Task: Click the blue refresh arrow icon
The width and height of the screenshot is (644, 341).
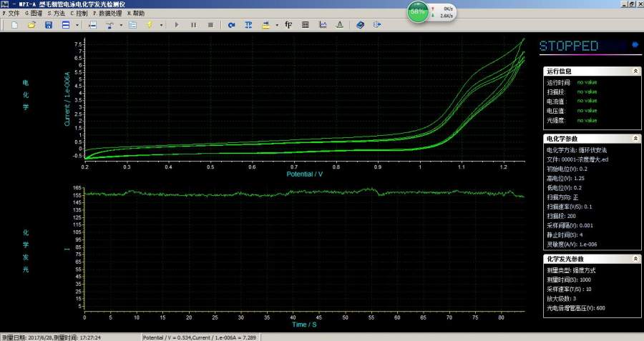Action: 231,25
